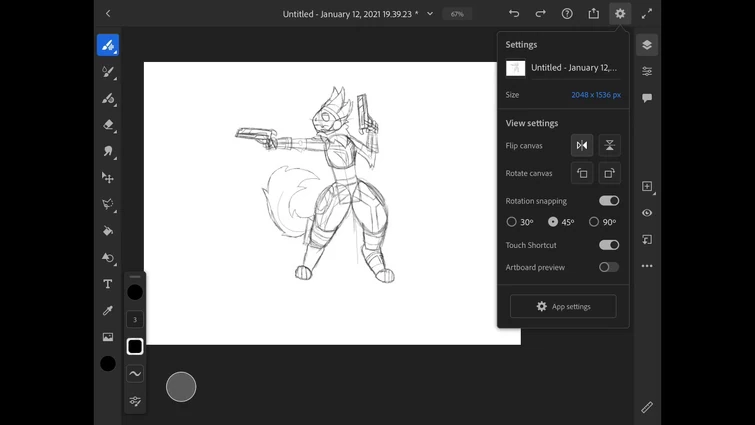Viewport: 755px width, 425px height.
Task: Tap the gray touch shortcut circle
Action: click(181, 386)
